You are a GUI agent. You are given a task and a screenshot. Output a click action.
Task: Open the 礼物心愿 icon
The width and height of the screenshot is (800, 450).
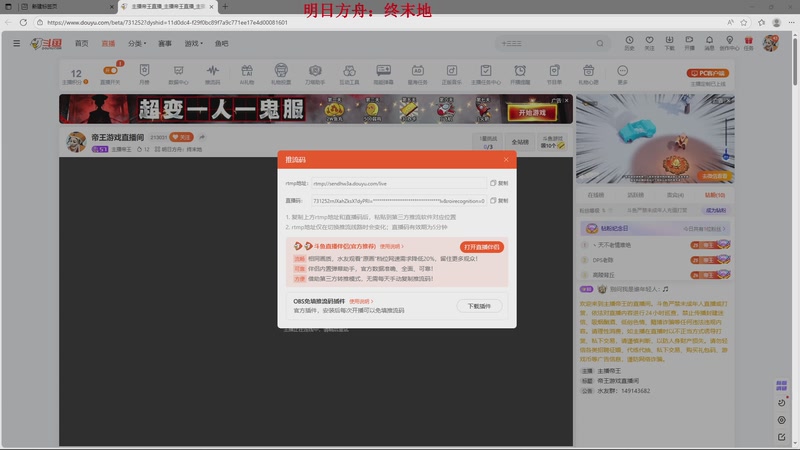click(x=588, y=74)
